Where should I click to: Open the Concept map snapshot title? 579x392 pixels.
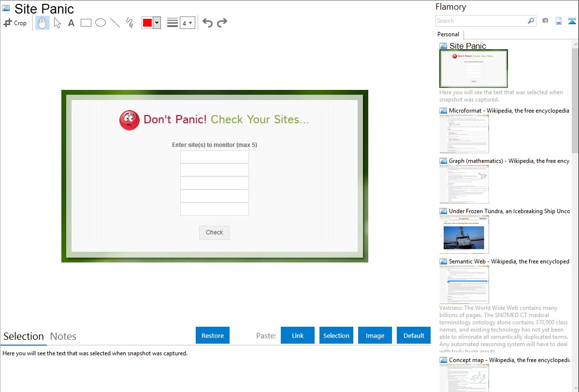(x=509, y=360)
